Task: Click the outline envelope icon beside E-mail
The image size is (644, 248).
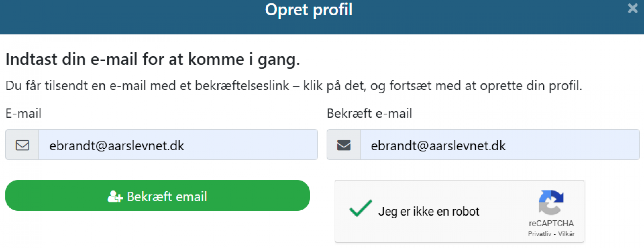Action: [x=22, y=145]
